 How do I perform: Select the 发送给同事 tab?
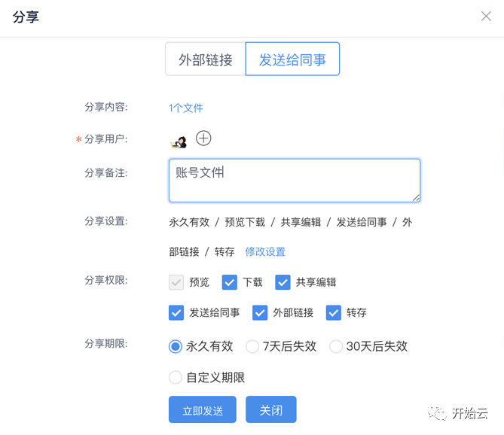coord(292,59)
